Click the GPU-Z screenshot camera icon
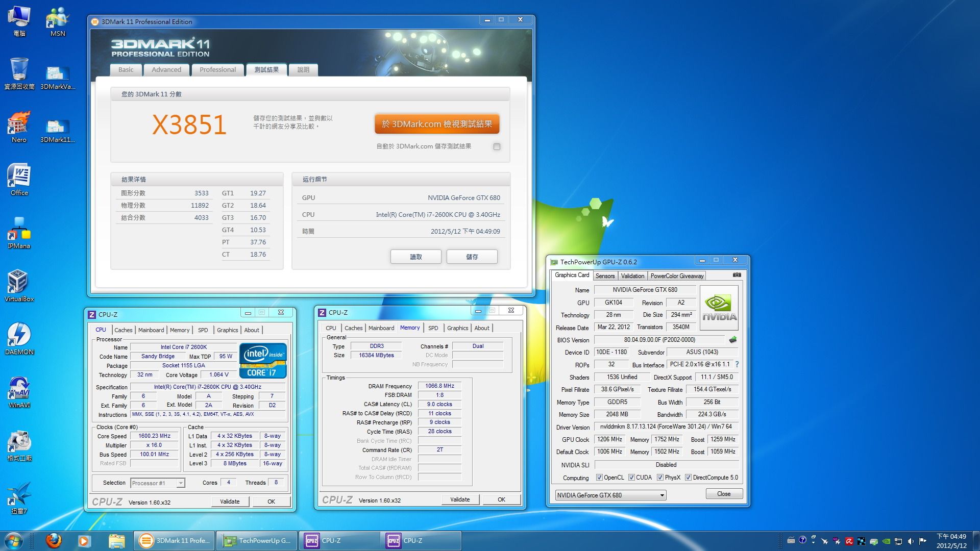The image size is (980, 551). (737, 275)
